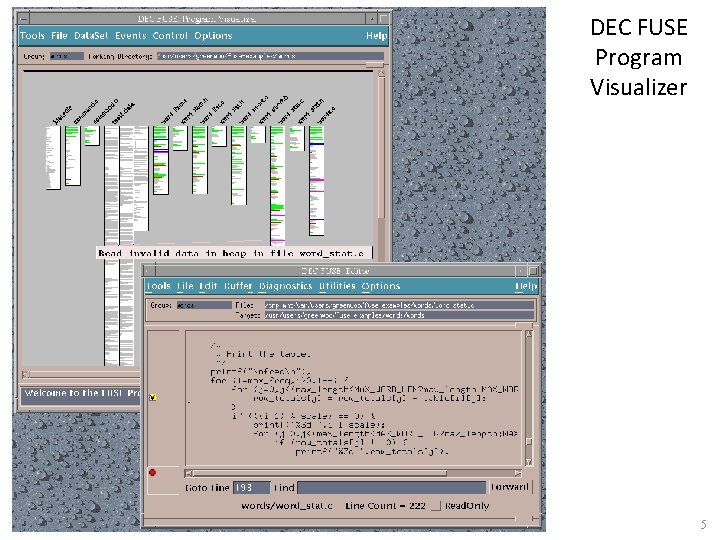Click the editor horizontal scrollbar left arrow
Viewport: 720px width, 540px height.
tap(189, 473)
